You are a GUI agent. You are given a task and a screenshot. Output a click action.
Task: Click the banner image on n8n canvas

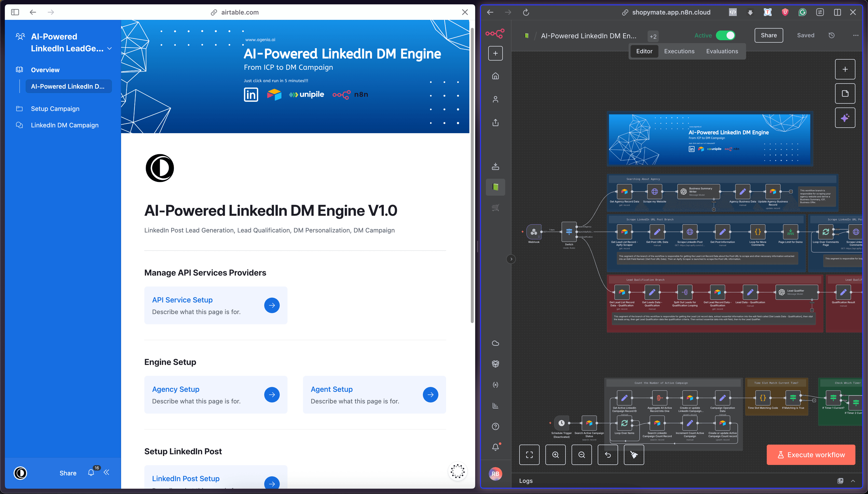[710, 139]
